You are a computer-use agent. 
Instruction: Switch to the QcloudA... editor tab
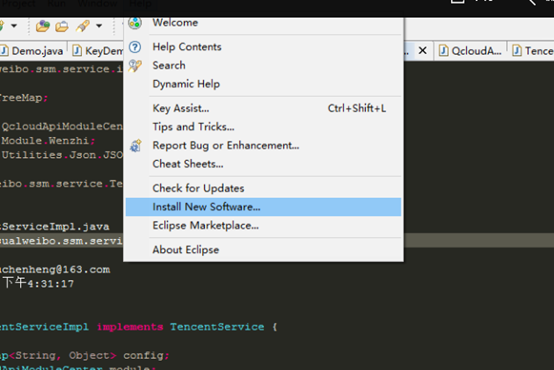coord(470,51)
